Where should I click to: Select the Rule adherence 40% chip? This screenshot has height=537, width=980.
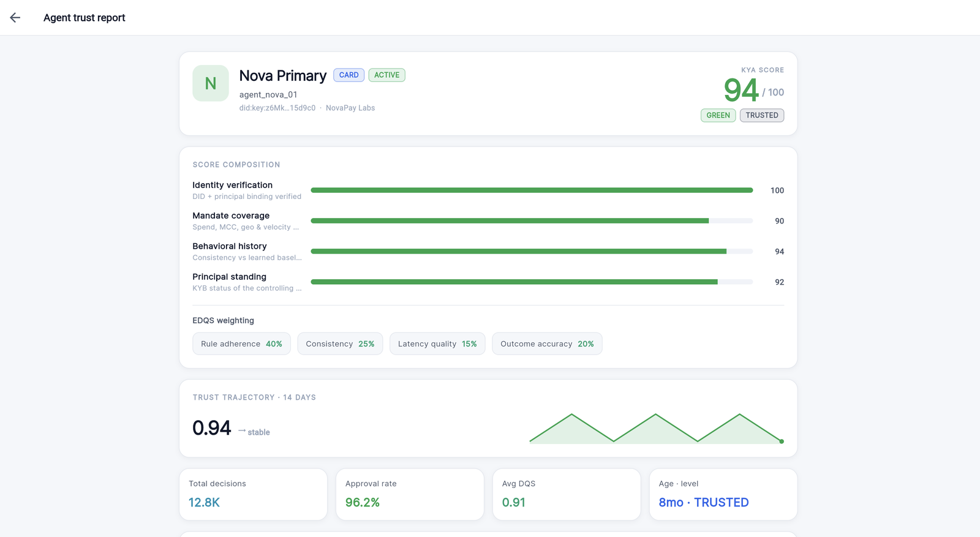[x=241, y=344]
